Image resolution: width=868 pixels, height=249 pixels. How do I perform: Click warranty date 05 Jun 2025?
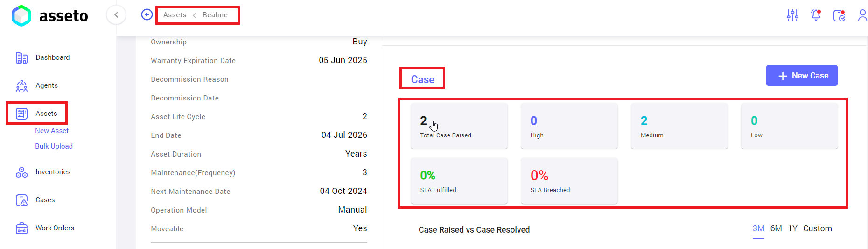point(343,60)
